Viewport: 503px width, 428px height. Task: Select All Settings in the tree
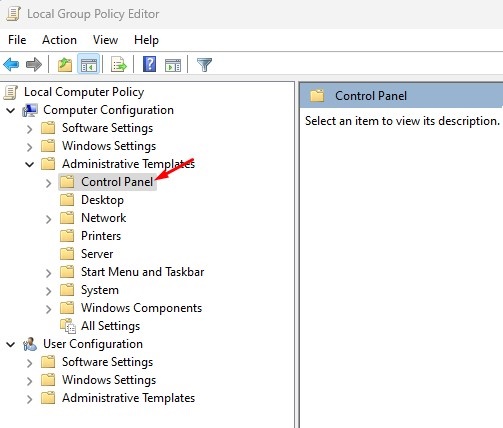(110, 326)
